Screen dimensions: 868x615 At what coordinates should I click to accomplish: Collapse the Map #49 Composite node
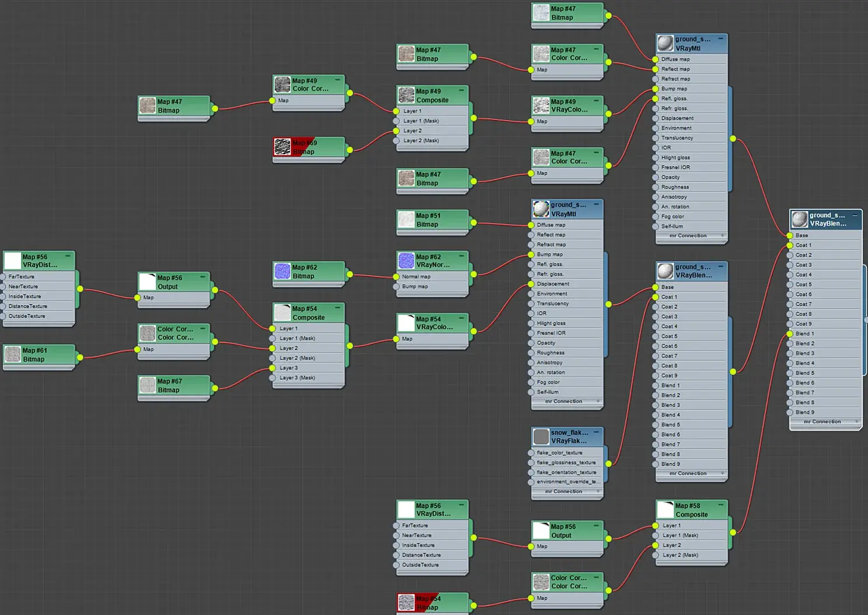coord(461,90)
